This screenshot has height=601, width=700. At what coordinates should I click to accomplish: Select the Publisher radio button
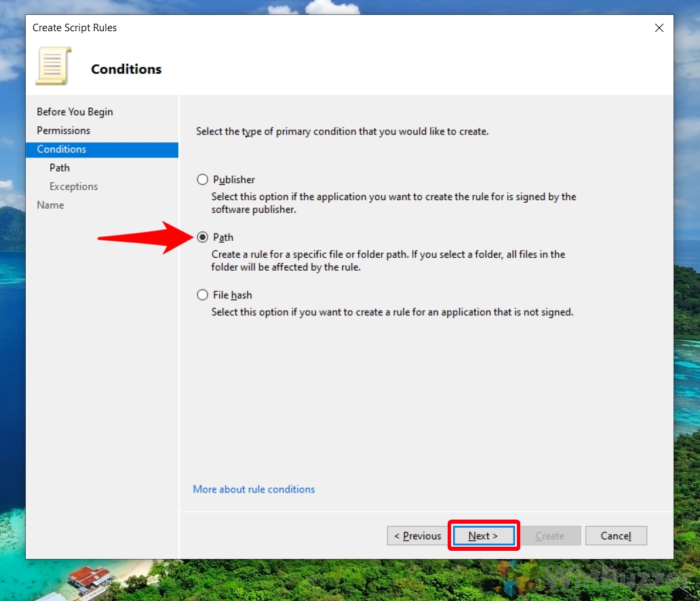pyautogui.click(x=202, y=179)
